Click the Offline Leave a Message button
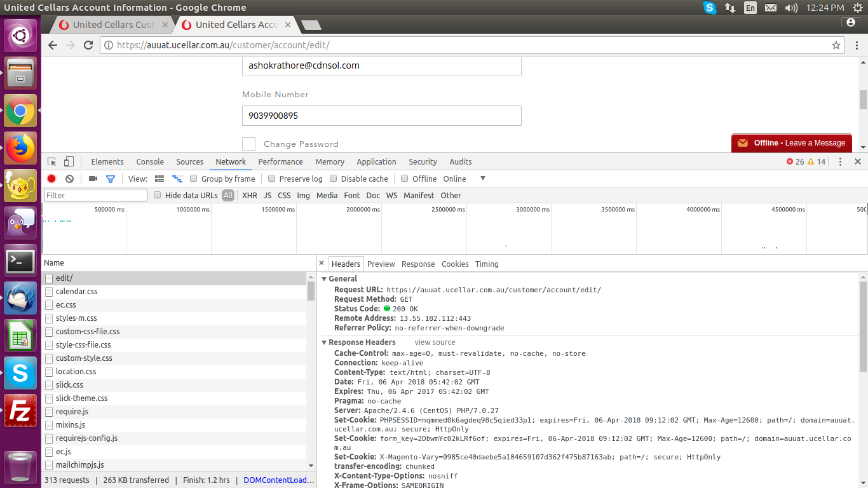The height and width of the screenshot is (488, 868). click(791, 142)
